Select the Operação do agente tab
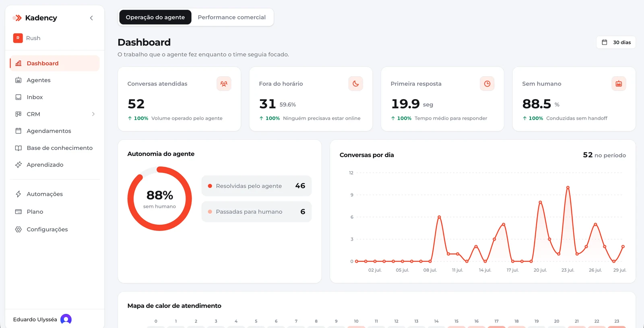 pos(155,17)
